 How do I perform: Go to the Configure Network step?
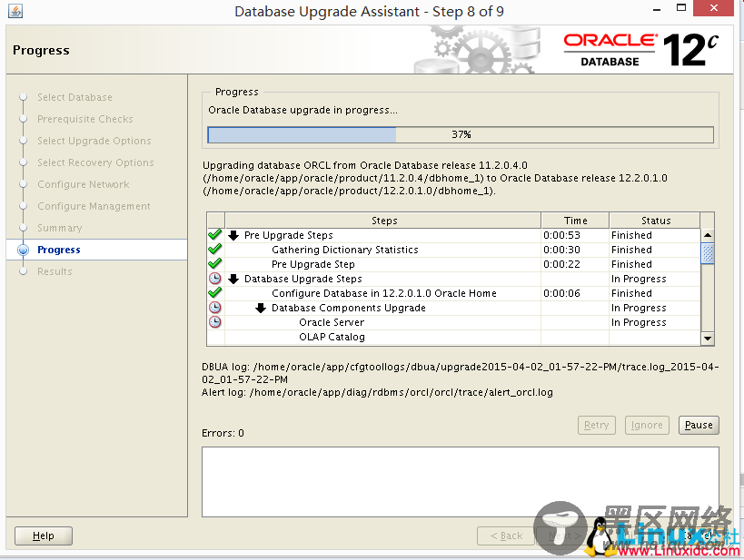pos(84,184)
